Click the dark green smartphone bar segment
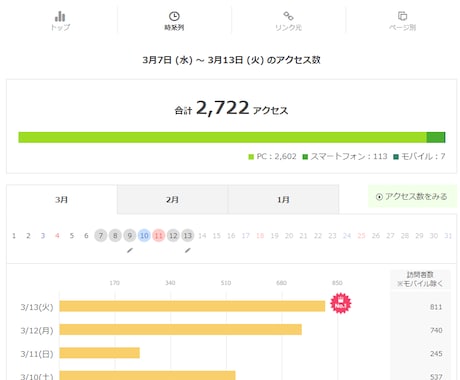The height and width of the screenshot is (380, 460). [x=436, y=137]
